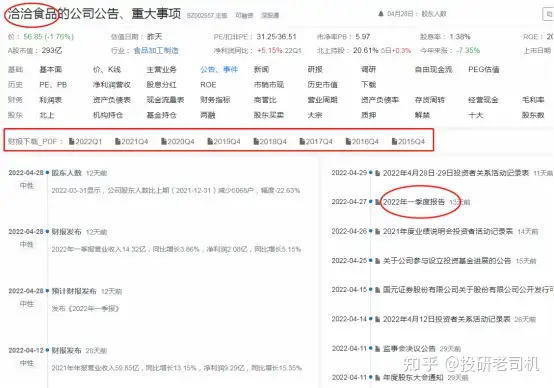
Task: Open the 现金流量表 financial statement
Action: (165, 100)
